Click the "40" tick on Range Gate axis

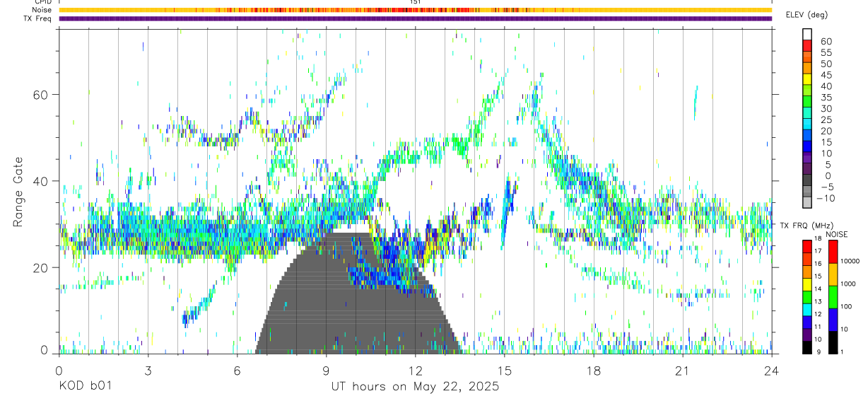[41, 181]
